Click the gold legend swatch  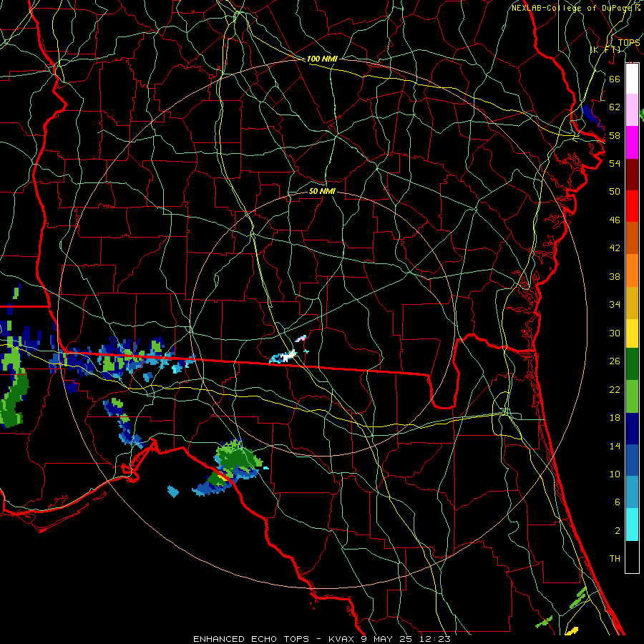tap(632, 303)
